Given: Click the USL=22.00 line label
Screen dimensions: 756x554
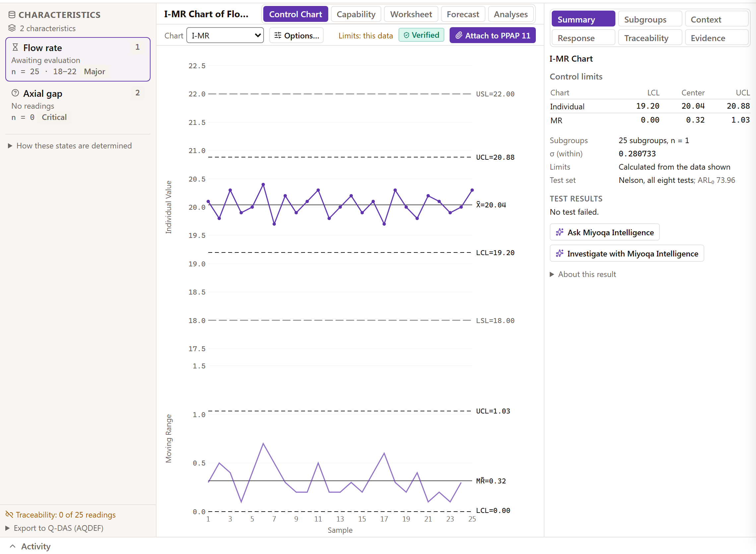Looking at the screenshot, I should click(x=495, y=94).
